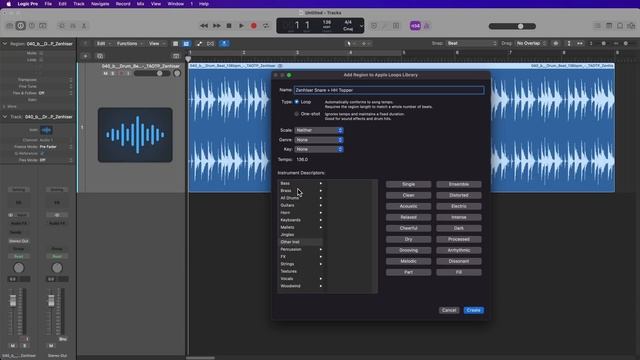Open the Smart Controls icon
The image size is (640, 360).
click(x=62, y=26)
